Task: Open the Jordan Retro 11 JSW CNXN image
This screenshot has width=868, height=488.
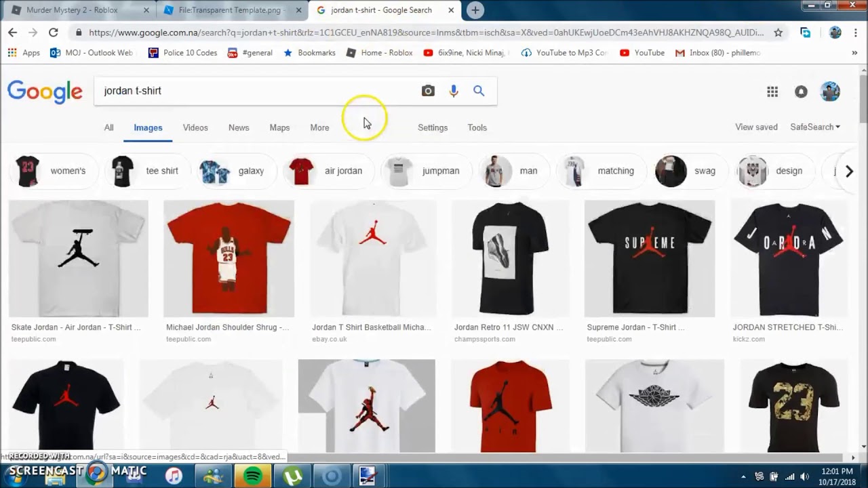Action: [x=510, y=258]
